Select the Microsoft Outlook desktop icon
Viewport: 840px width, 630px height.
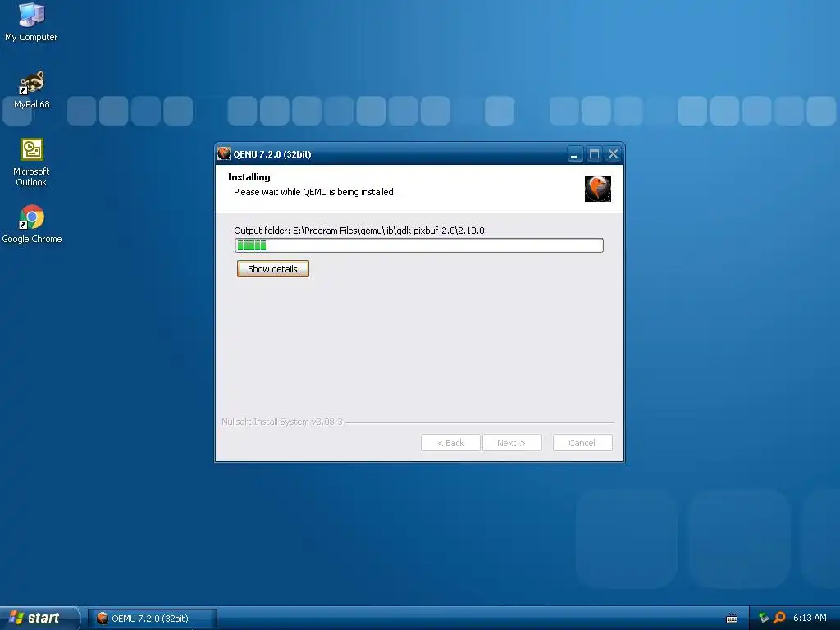coord(31,162)
